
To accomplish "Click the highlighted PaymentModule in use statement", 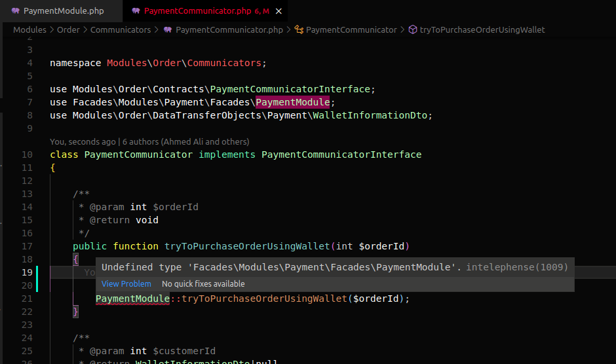I will 293,103.
